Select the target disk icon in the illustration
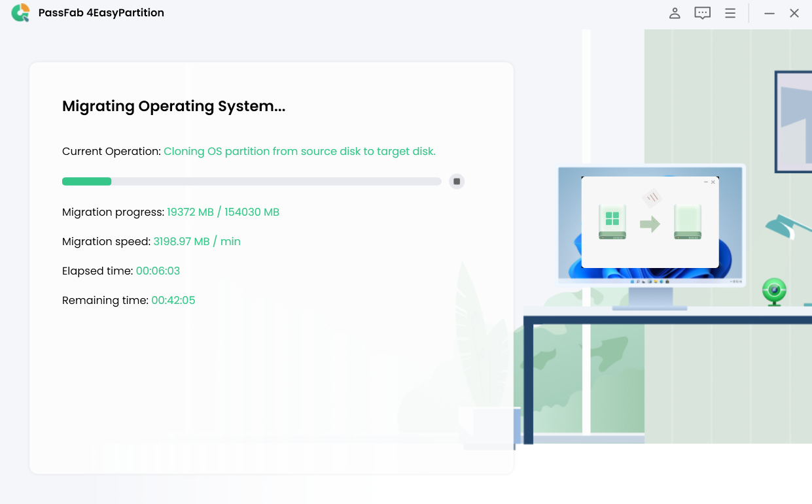Image resolution: width=812 pixels, height=504 pixels. pos(688,222)
